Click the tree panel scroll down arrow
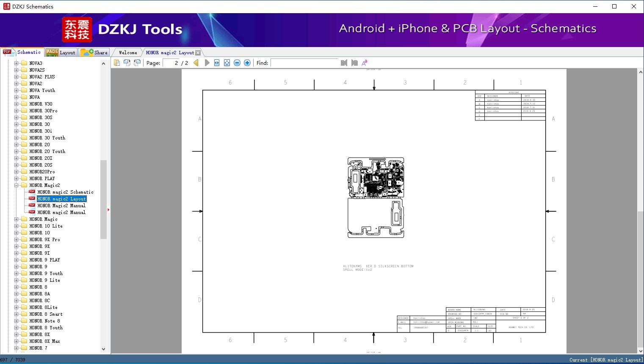 [103, 349]
